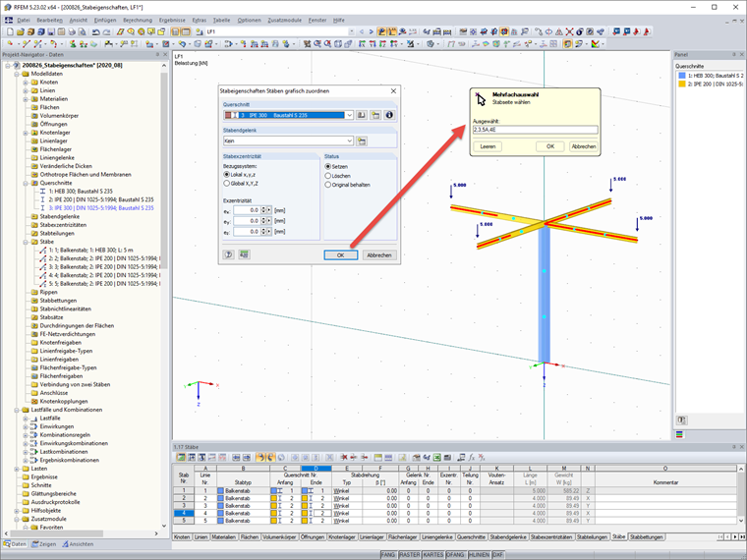
Task: Open help via the dialog's question mark icon
Action: 228,254
